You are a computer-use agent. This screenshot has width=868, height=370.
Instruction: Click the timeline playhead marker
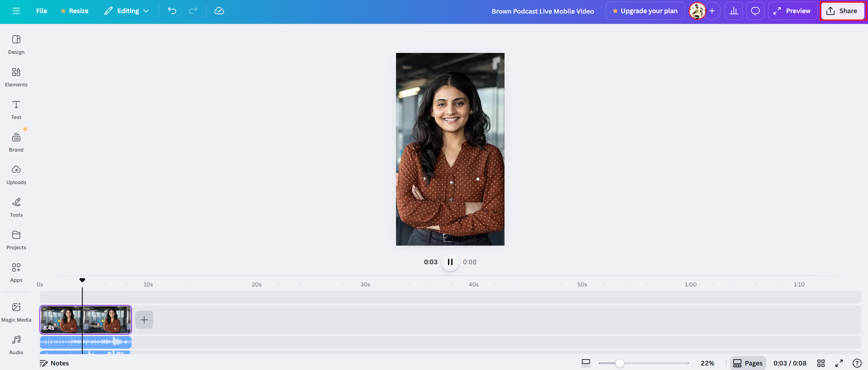pos(82,280)
